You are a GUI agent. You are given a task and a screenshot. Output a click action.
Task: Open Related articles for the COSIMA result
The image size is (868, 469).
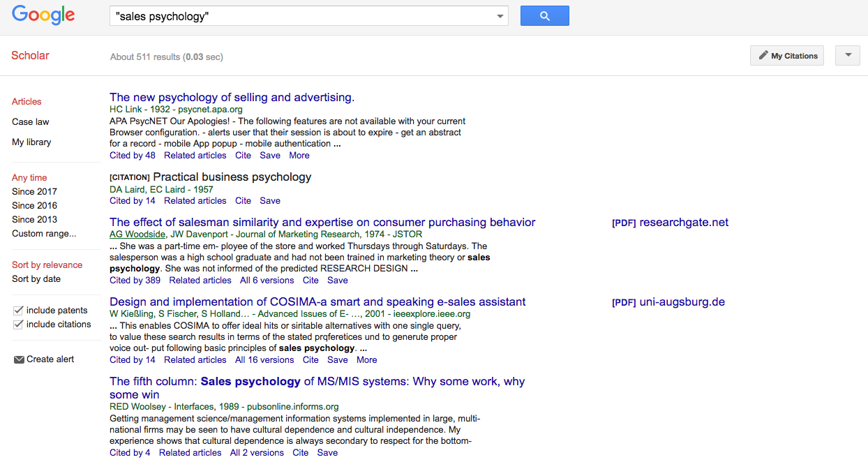195,360
